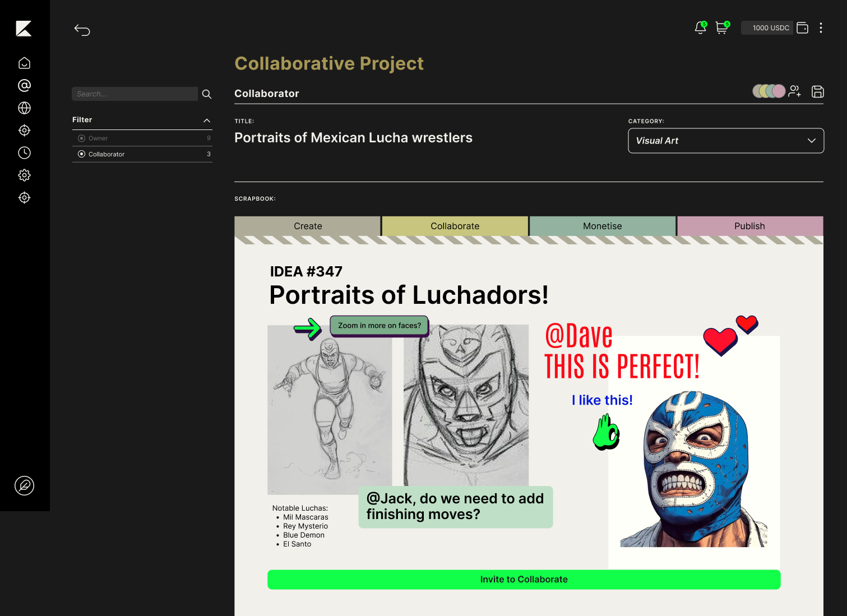
Task: Click the 1000 USDC balance button
Action: [x=767, y=28]
